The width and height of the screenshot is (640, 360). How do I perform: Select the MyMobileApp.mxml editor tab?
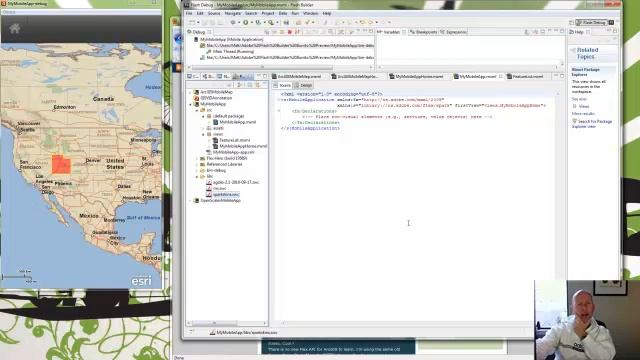(x=478, y=76)
